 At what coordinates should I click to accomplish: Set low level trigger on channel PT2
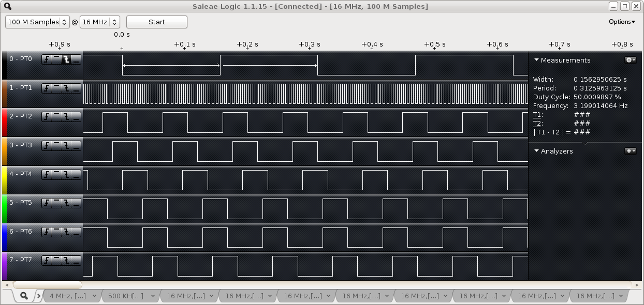click(76, 117)
